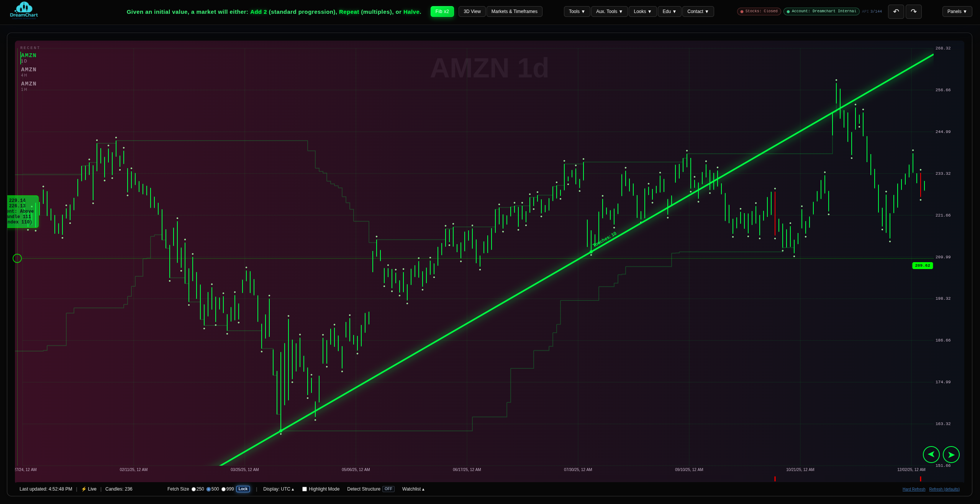Select Fetch Size 250 radio button
Viewport: 980px width, 504px height.
[194, 489]
